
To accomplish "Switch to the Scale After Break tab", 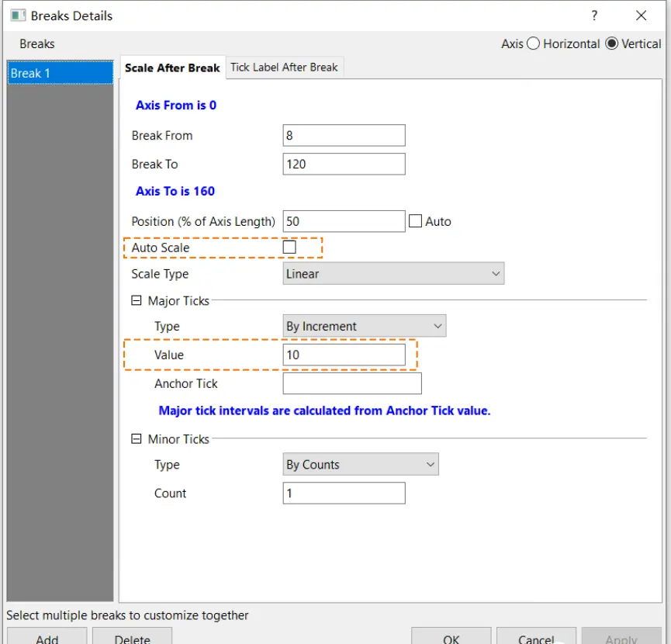I will pyautogui.click(x=172, y=68).
